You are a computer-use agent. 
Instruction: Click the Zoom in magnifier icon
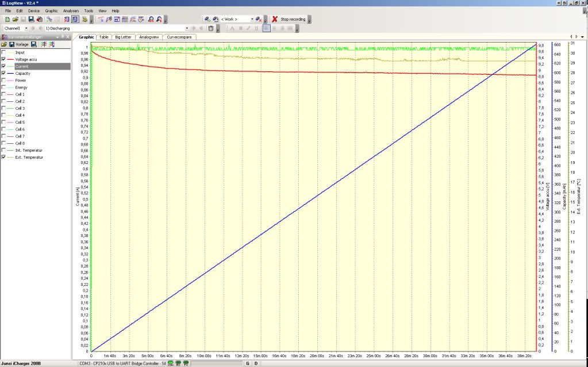[x=151, y=19]
